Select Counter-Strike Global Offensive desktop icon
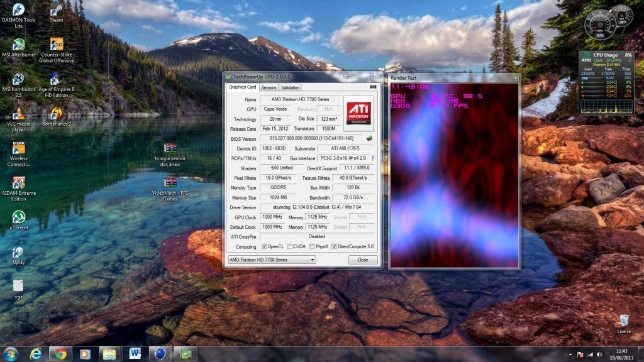 [57, 50]
